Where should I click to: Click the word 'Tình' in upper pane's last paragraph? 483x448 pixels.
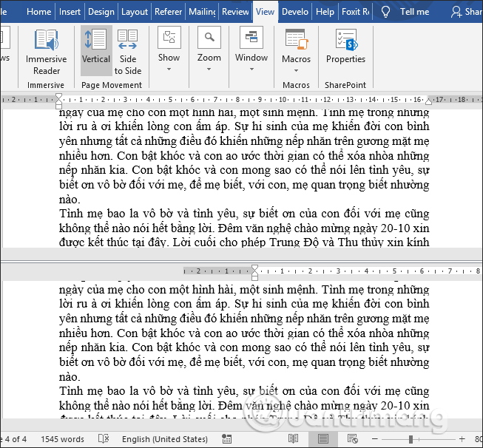70,213
